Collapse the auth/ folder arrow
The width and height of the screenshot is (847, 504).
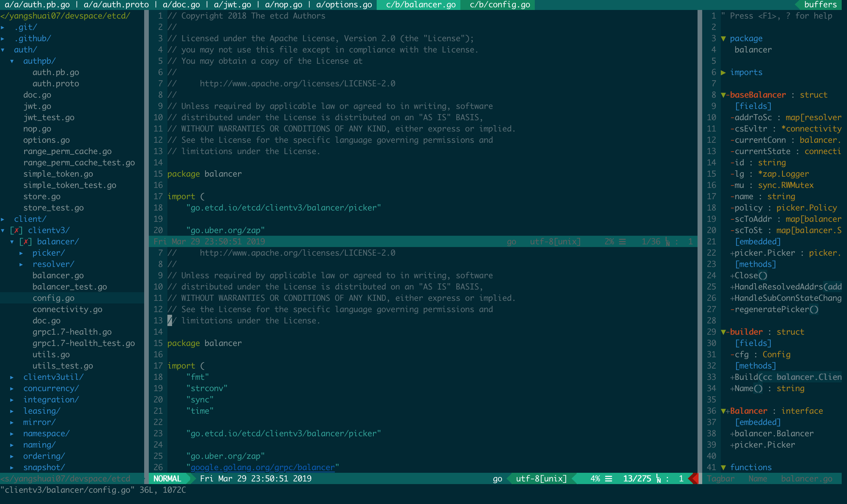click(3, 50)
